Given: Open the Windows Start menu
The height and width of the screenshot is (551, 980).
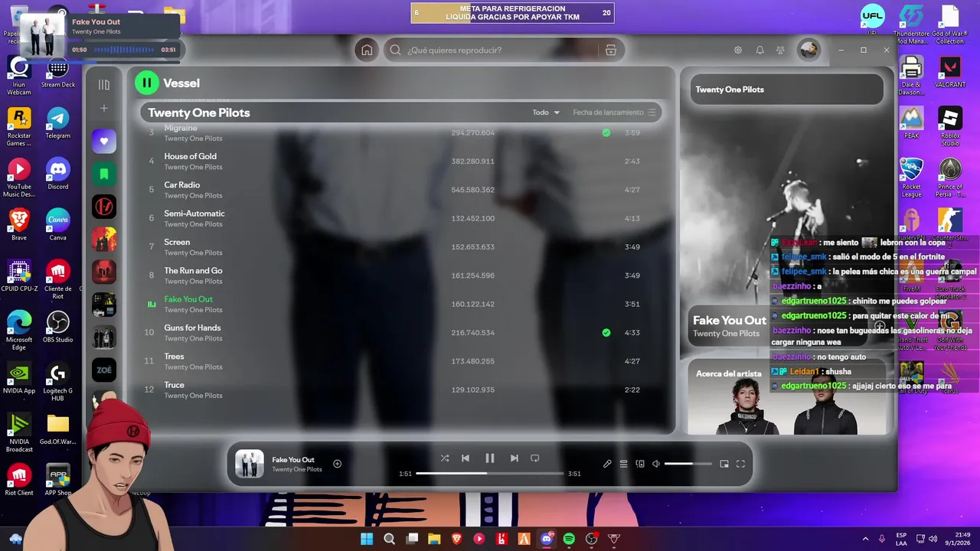Looking at the screenshot, I should click(x=367, y=539).
